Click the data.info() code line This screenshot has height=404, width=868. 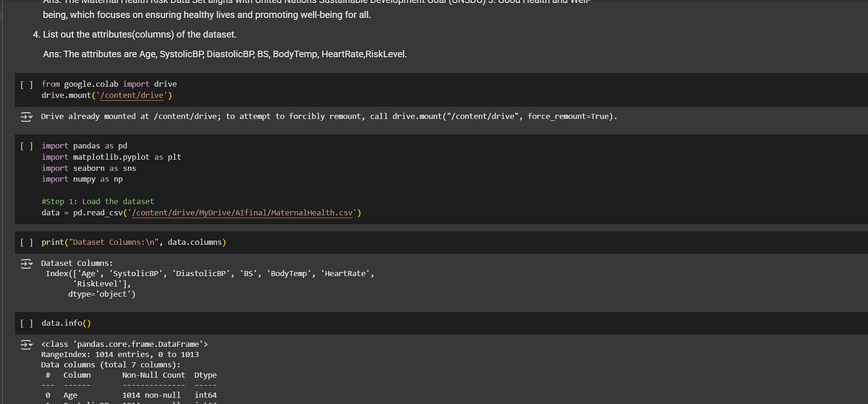click(67, 323)
